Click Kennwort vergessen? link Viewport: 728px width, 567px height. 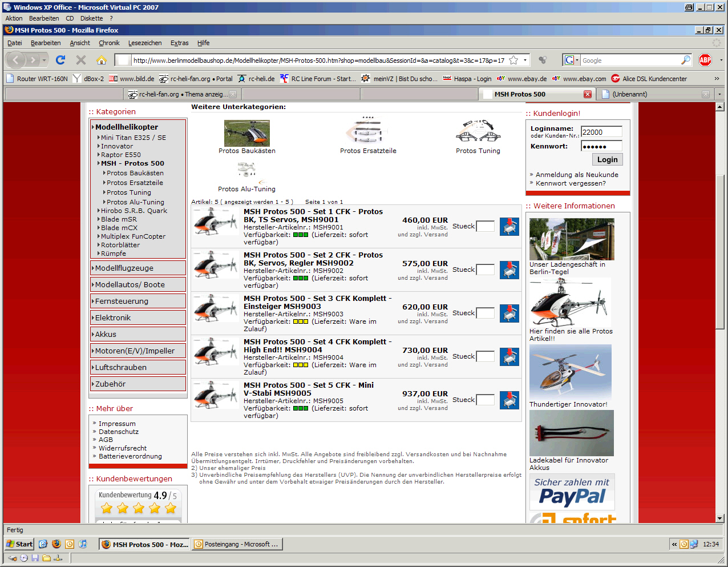click(571, 183)
